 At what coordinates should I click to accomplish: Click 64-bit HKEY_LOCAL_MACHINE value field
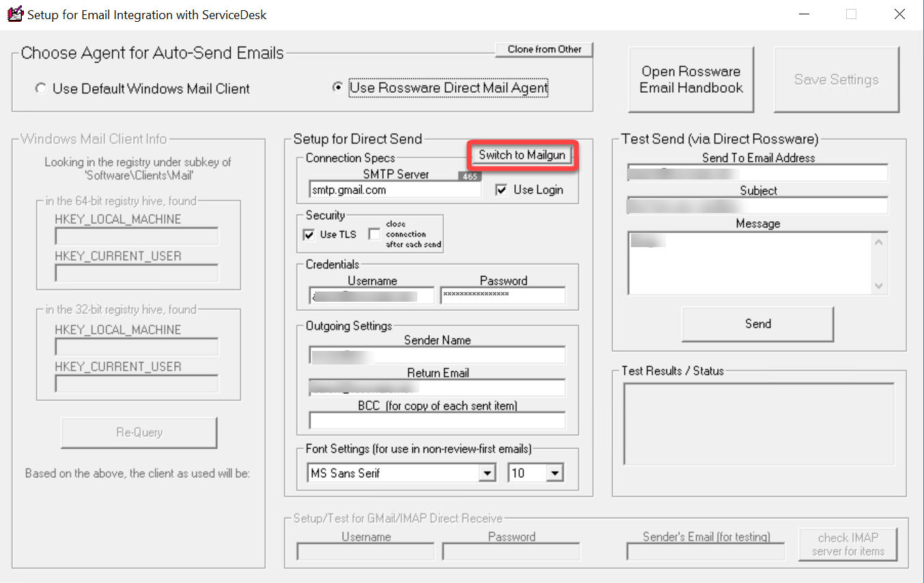click(x=137, y=236)
